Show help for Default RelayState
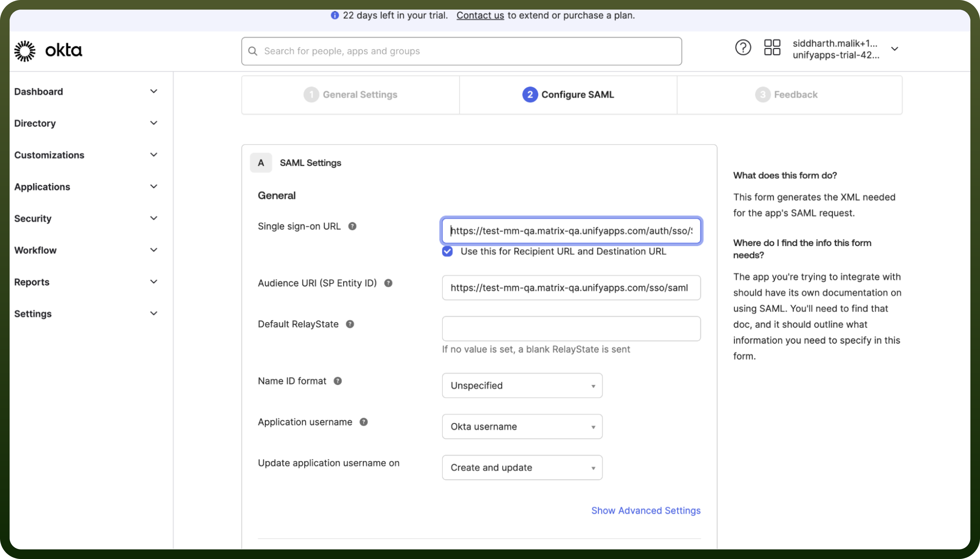Image resolution: width=980 pixels, height=559 pixels. point(350,324)
